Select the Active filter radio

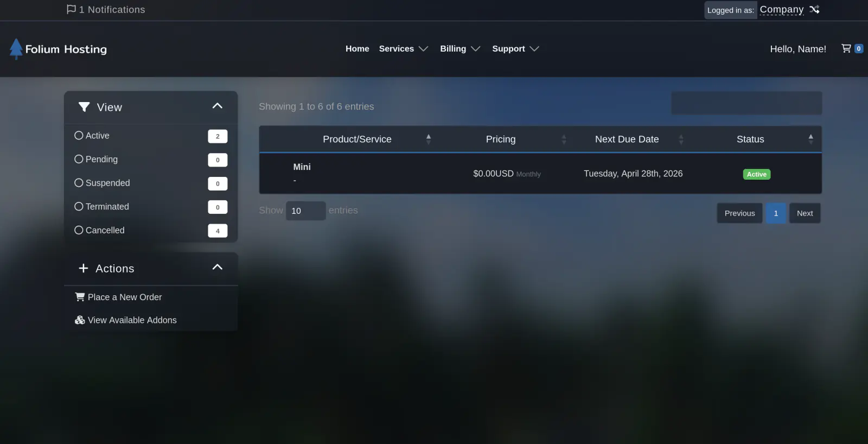[x=79, y=136]
